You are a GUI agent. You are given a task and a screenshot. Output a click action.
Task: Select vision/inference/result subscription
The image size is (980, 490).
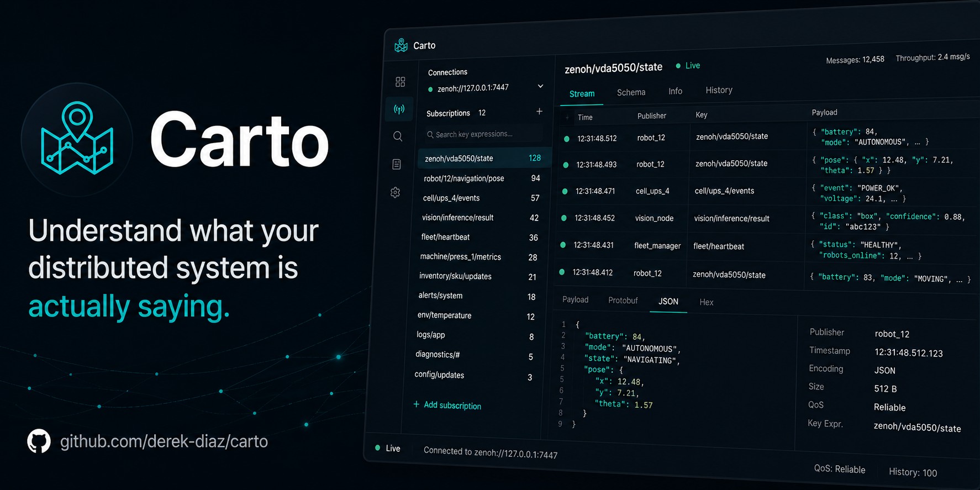click(480, 218)
